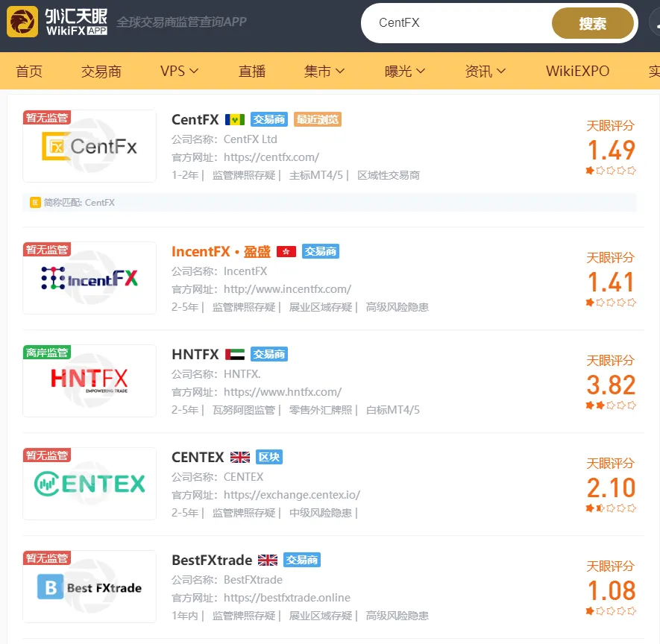Screen dimensions: 660x644
Task: Click the 中级风险隐患 tag text
Action: tap(321, 513)
